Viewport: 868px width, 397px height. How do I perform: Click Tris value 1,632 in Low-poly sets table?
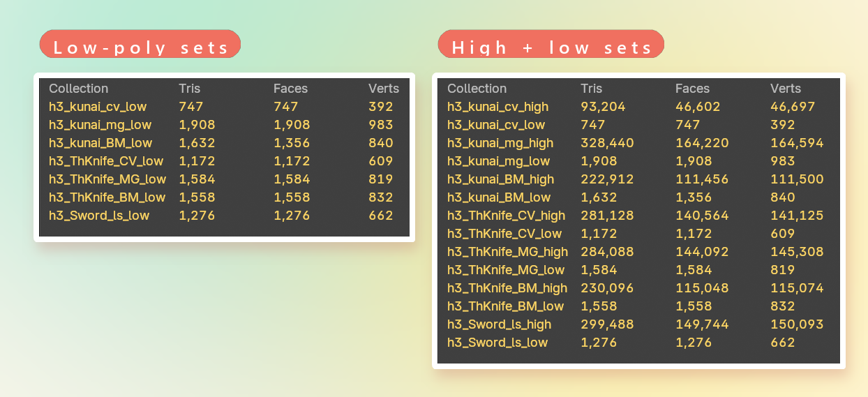click(197, 143)
